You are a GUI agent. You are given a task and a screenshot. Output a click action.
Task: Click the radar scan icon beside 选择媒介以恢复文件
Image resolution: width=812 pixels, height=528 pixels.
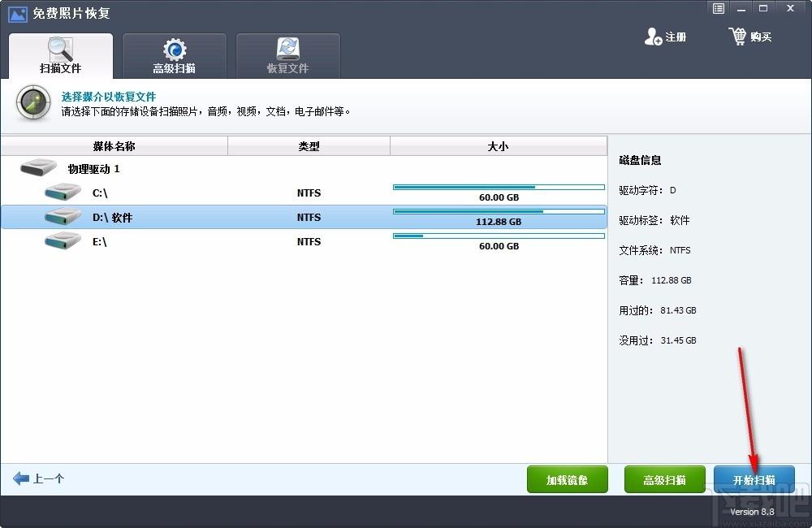(33, 102)
